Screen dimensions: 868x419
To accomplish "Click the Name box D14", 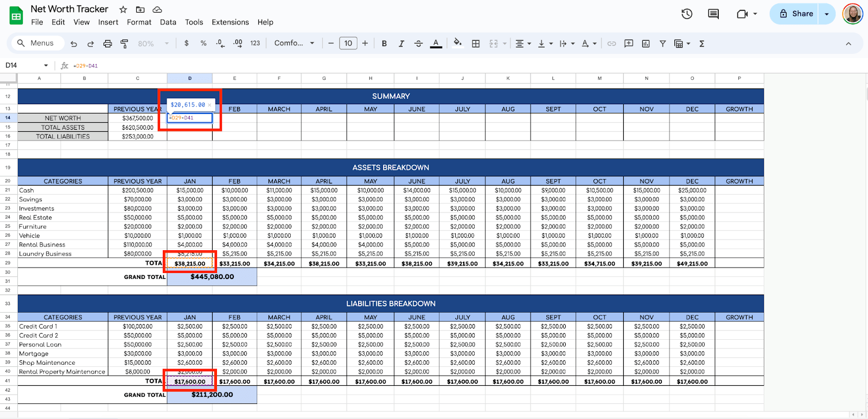I will click(x=22, y=65).
